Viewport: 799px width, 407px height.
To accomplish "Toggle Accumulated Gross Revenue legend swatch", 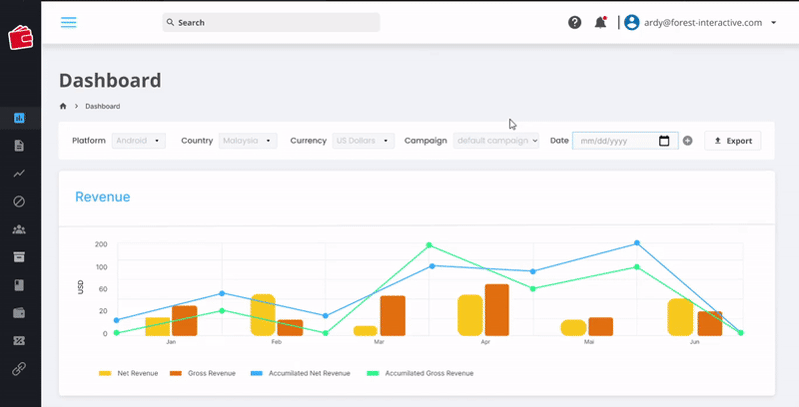I will (x=373, y=373).
